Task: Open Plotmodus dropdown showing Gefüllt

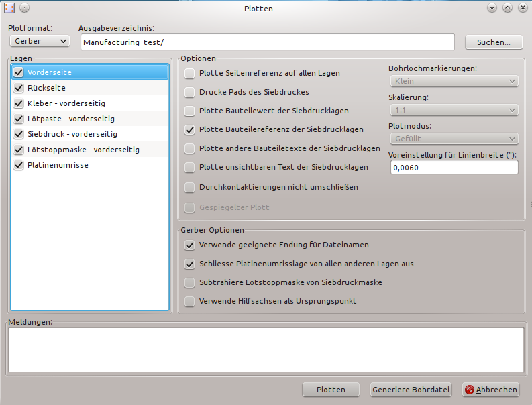Action: pyautogui.click(x=454, y=139)
